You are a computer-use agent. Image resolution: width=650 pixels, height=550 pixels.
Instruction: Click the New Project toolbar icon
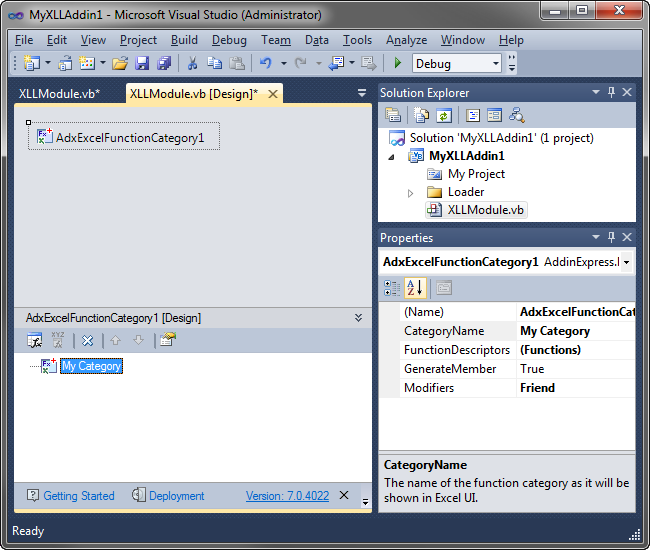[32, 63]
